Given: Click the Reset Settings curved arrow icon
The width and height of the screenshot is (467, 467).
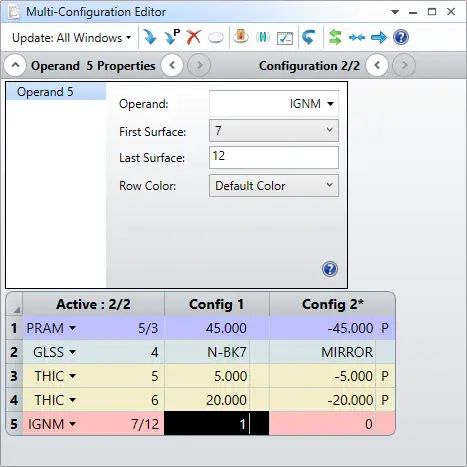Looking at the screenshot, I should tap(309, 37).
